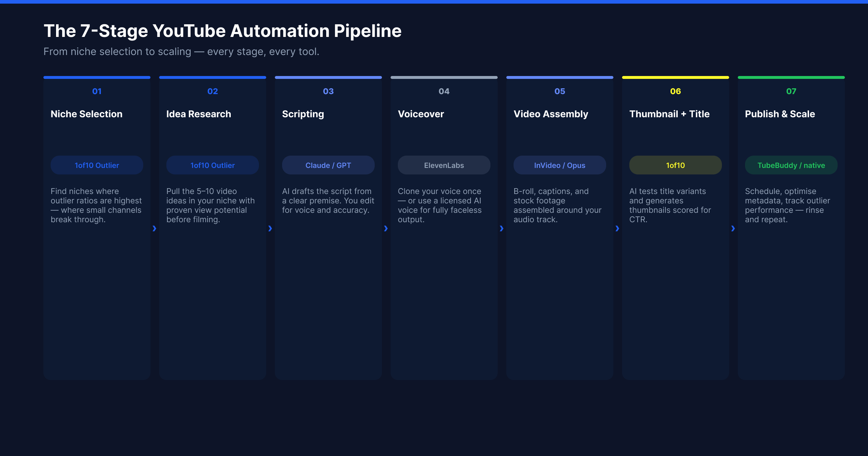Click the chevron after Thumbnail + Title card
Image resolution: width=868 pixels, height=456 pixels.
pos(733,228)
